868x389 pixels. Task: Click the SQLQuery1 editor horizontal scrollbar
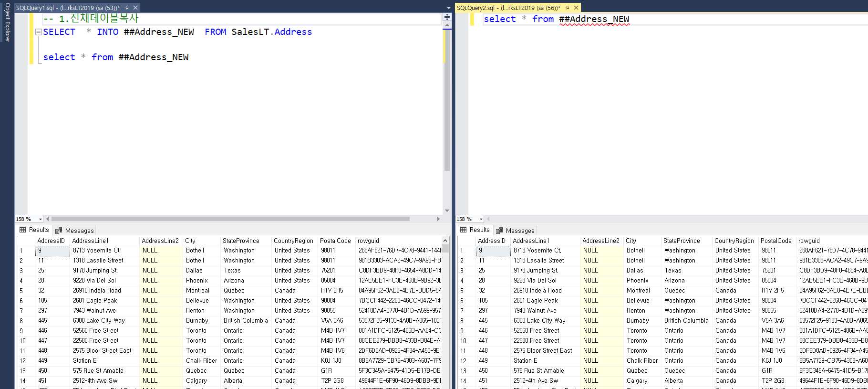coord(230,219)
